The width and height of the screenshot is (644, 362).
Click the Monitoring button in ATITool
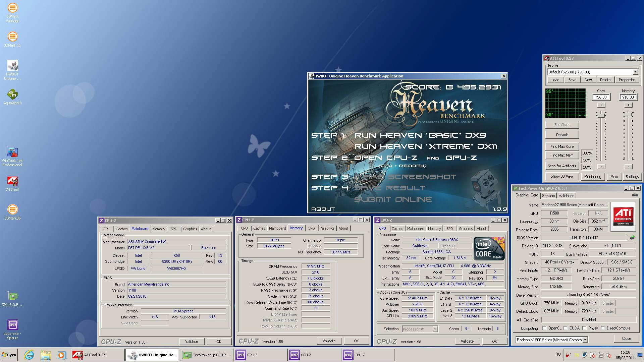(x=593, y=177)
